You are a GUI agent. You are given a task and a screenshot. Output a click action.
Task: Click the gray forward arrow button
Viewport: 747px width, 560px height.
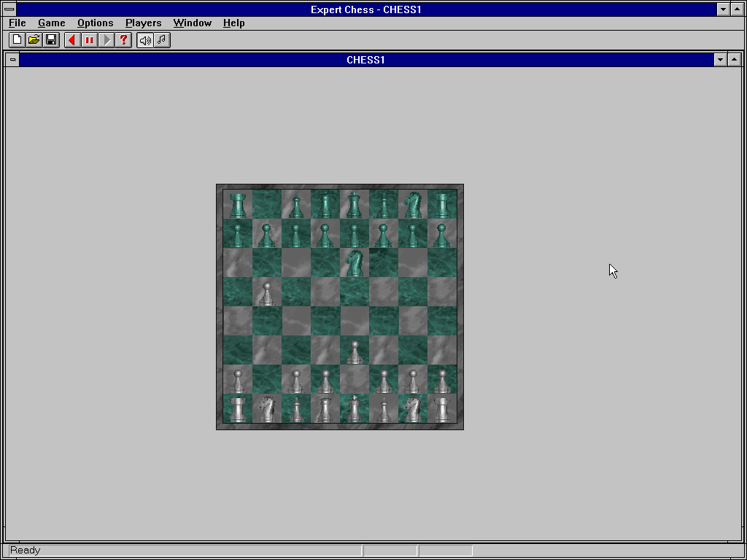tap(107, 40)
